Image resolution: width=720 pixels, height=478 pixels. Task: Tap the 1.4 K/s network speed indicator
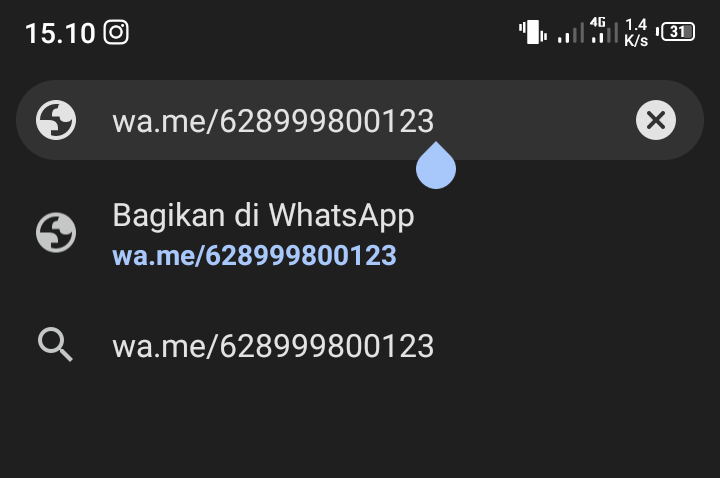pyautogui.click(x=636, y=32)
